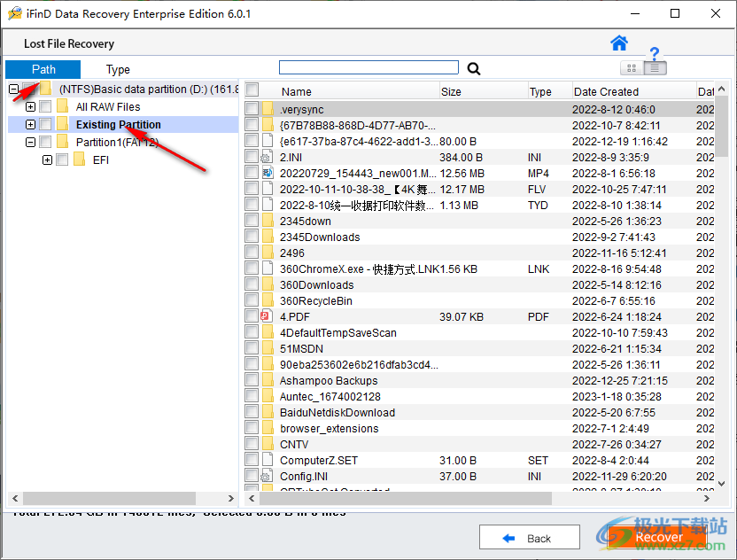Screen dimensions: 737x560
Task: Collapse the NTFS Basic data partition node
Action: [x=13, y=89]
